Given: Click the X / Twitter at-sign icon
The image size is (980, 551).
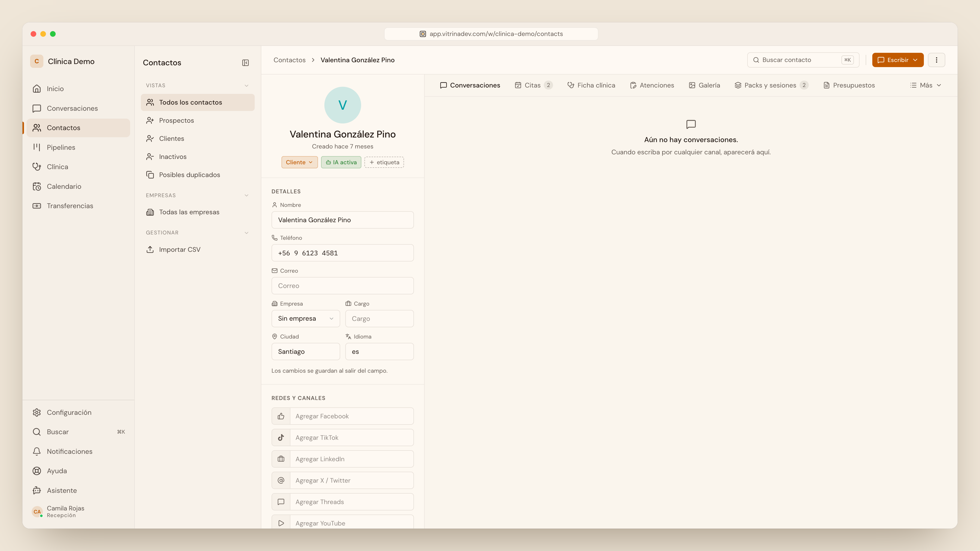Looking at the screenshot, I should [x=281, y=480].
